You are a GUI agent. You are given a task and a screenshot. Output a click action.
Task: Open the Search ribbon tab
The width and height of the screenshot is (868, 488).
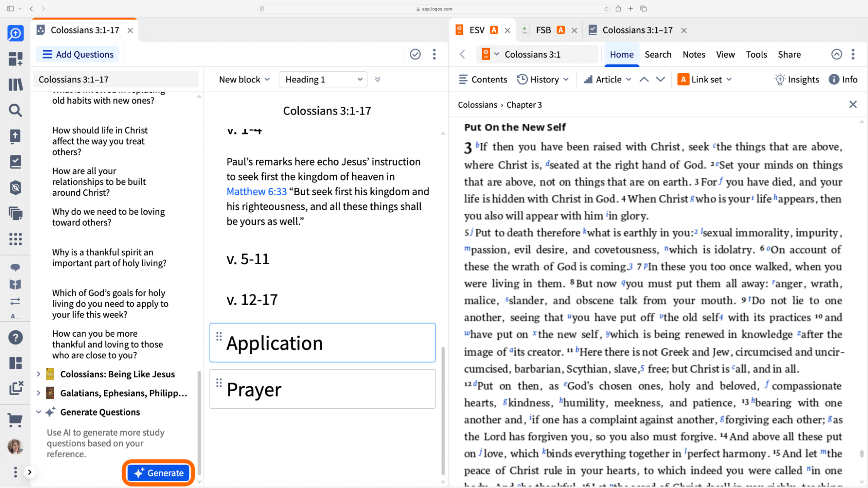(658, 54)
